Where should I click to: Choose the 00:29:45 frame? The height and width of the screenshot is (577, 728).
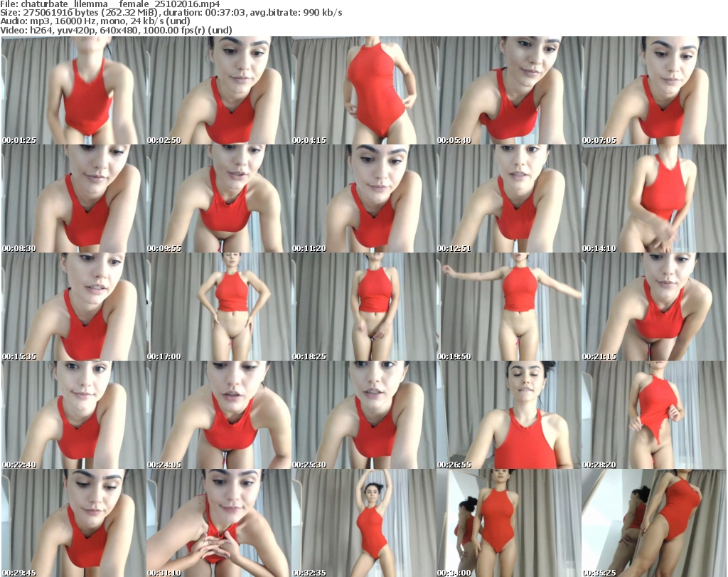[x=74, y=523]
